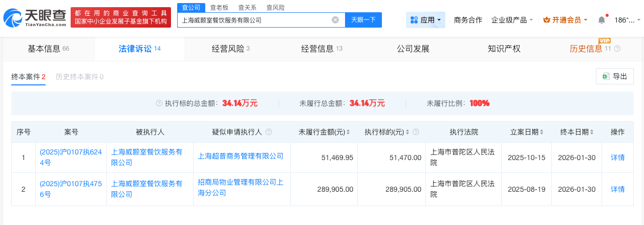Switch to 查公司 search tab
Viewport: 644px width, 225px height.
pos(190,8)
